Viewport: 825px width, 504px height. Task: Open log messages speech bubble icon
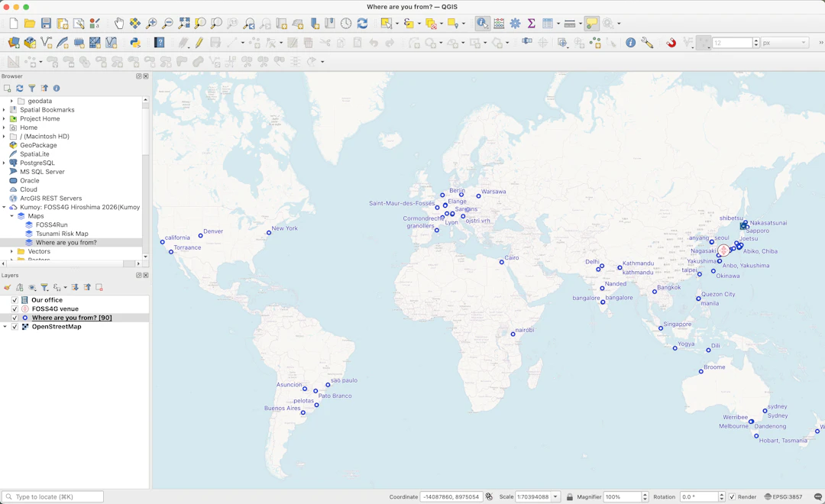point(817,496)
